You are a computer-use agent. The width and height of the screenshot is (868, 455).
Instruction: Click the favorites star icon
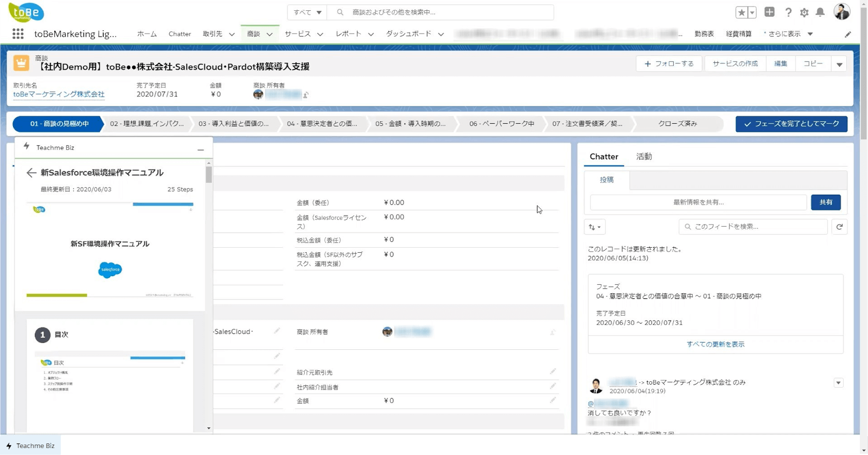click(742, 12)
